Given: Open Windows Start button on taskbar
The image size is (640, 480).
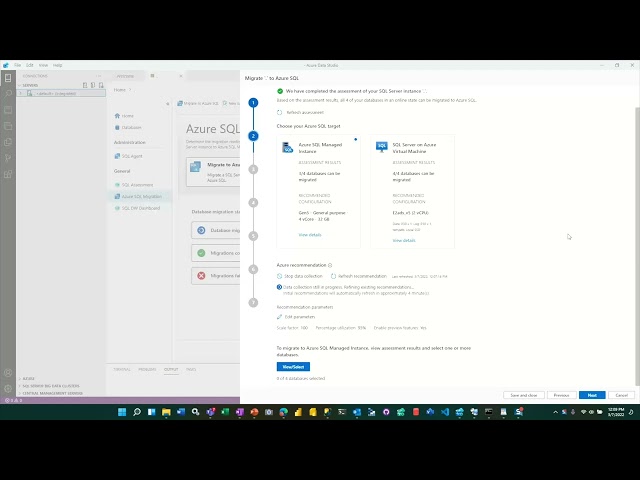Looking at the screenshot, I should (x=122, y=412).
